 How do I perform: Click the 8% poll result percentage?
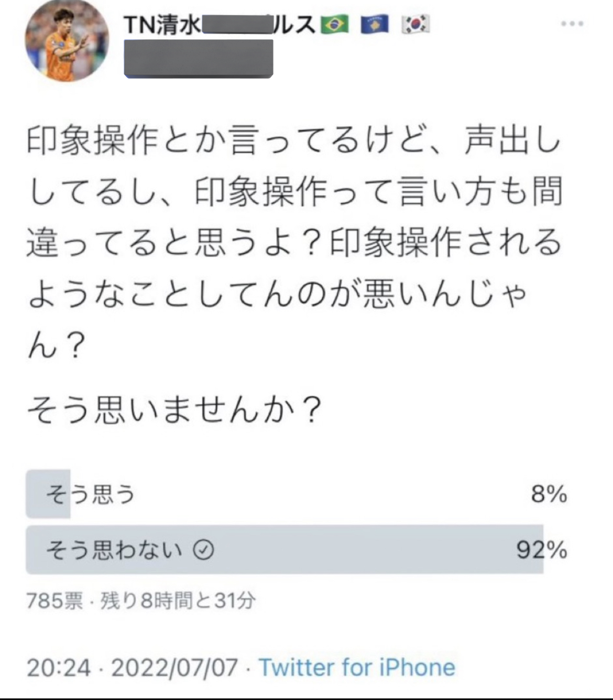click(549, 494)
